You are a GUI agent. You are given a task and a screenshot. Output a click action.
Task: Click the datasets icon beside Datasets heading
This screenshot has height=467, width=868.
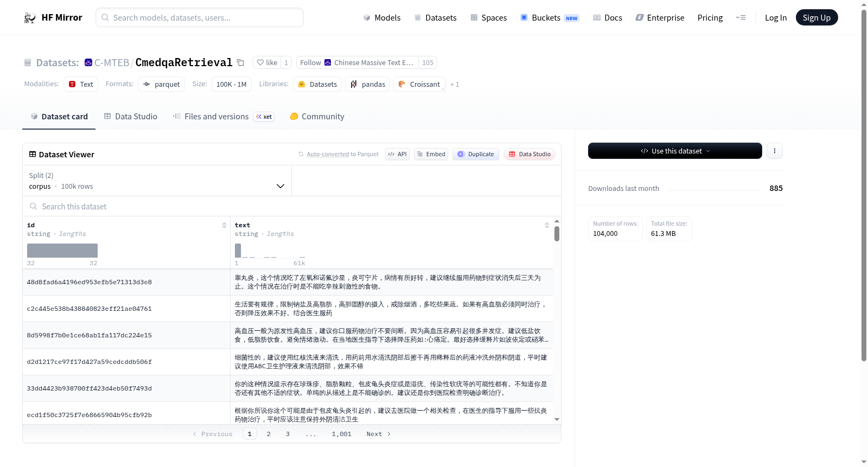coord(28,62)
